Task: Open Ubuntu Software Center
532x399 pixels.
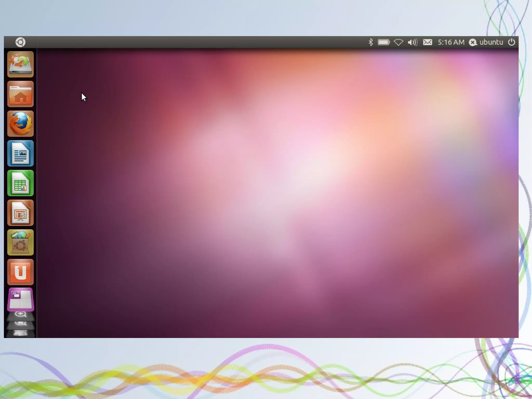Action: pyautogui.click(x=20, y=242)
